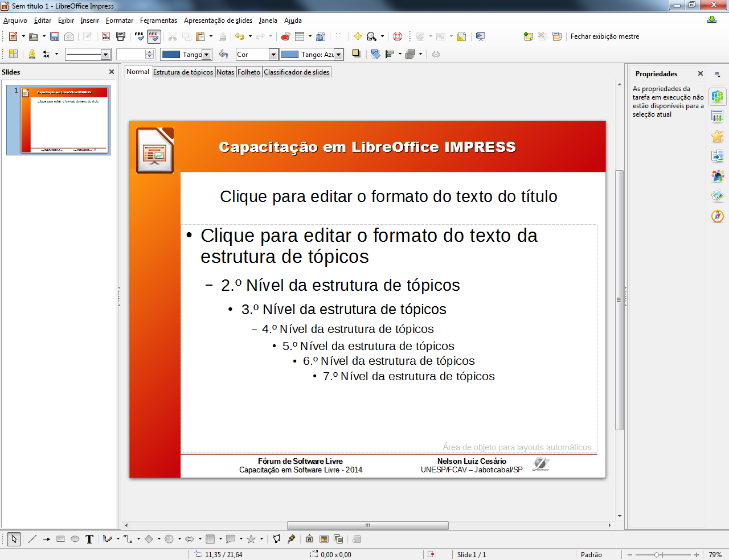Open the Gallery sidebar icon
Screen dimensions: 729x560
point(718,196)
